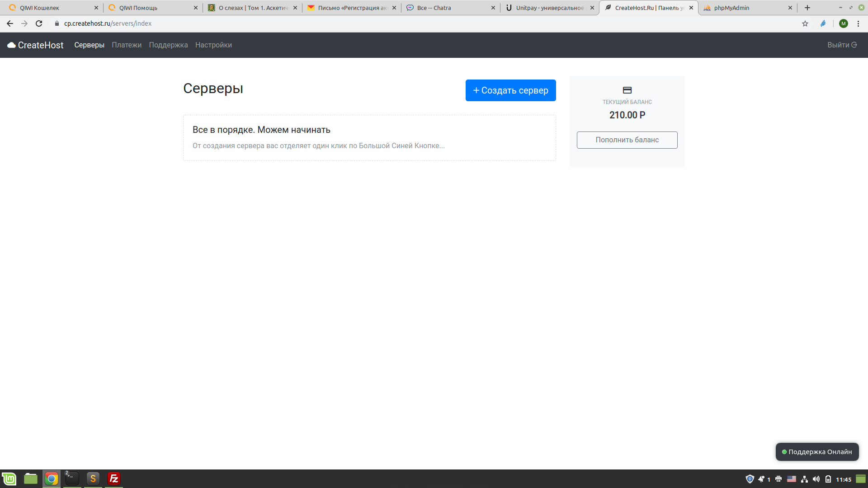This screenshot has width=868, height=488.
Task: Bookmark page with star icon
Action: 805,23
